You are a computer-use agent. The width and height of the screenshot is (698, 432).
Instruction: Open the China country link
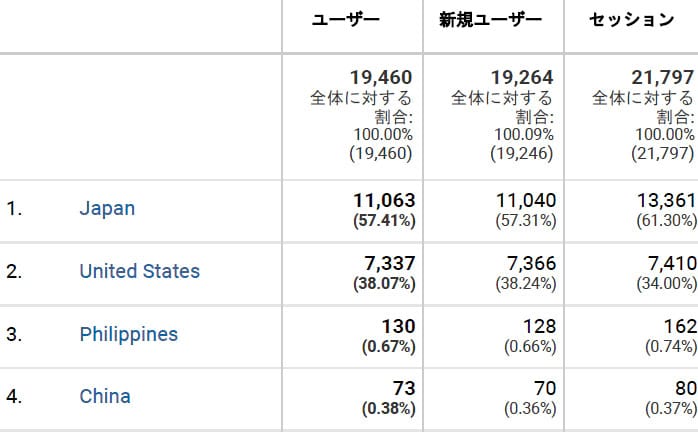click(105, 396)
